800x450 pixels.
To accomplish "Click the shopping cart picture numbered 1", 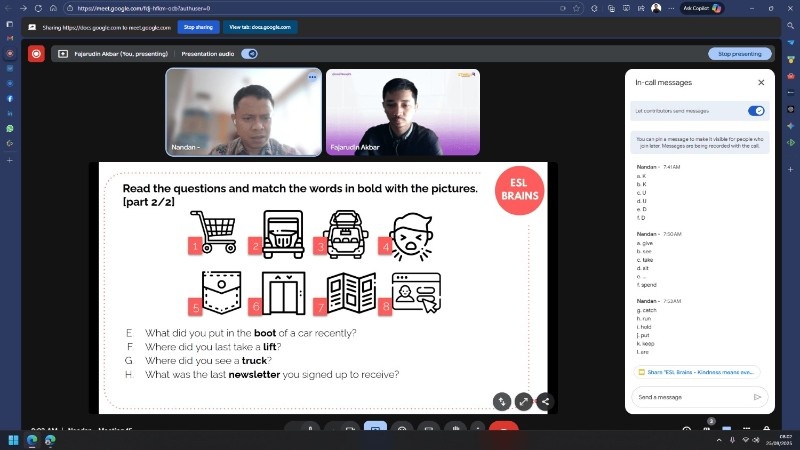I will [x=213, y=232].
